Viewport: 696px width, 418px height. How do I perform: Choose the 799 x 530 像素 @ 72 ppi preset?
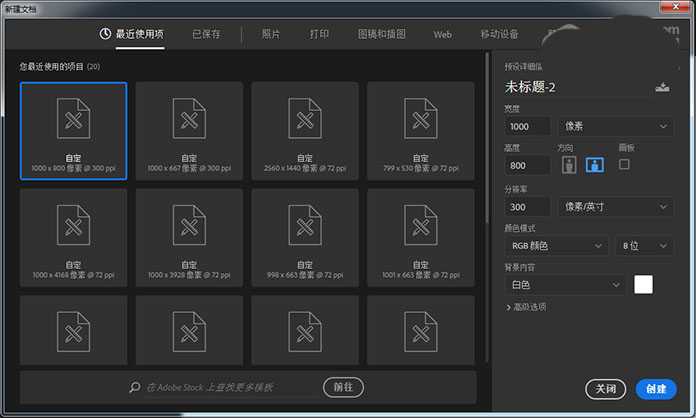pos(421,131)
